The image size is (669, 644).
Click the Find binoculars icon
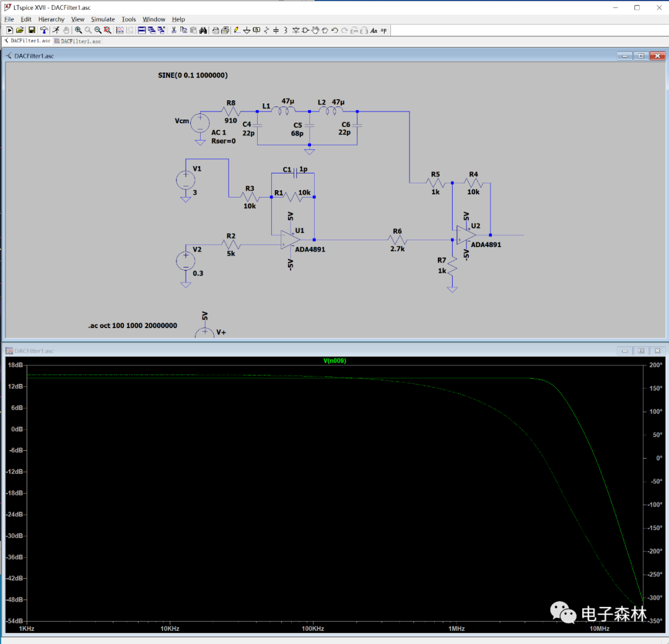(x=203, y=30)
